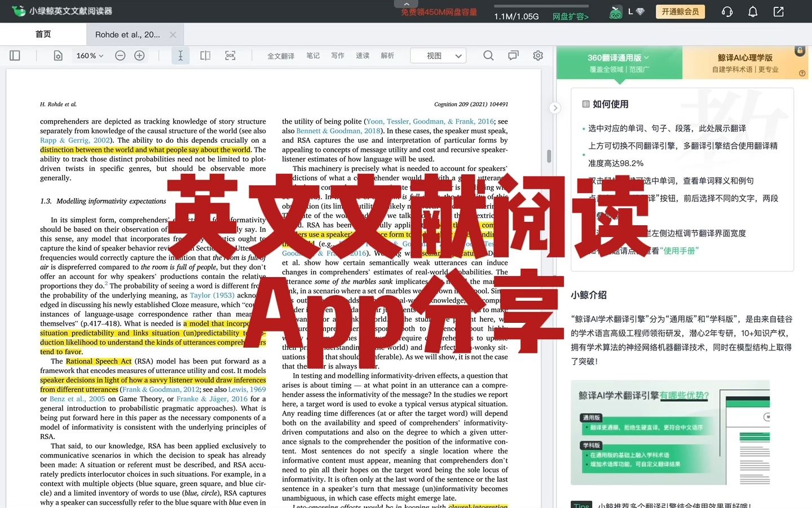Click citation link Rapp & Gerrig, 2002

76,140
